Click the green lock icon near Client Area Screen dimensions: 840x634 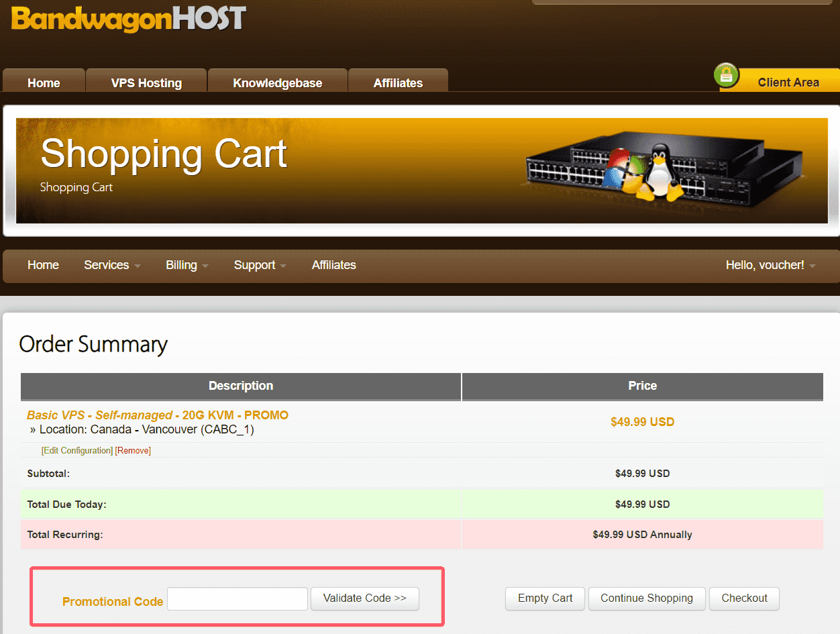(726, 75)
